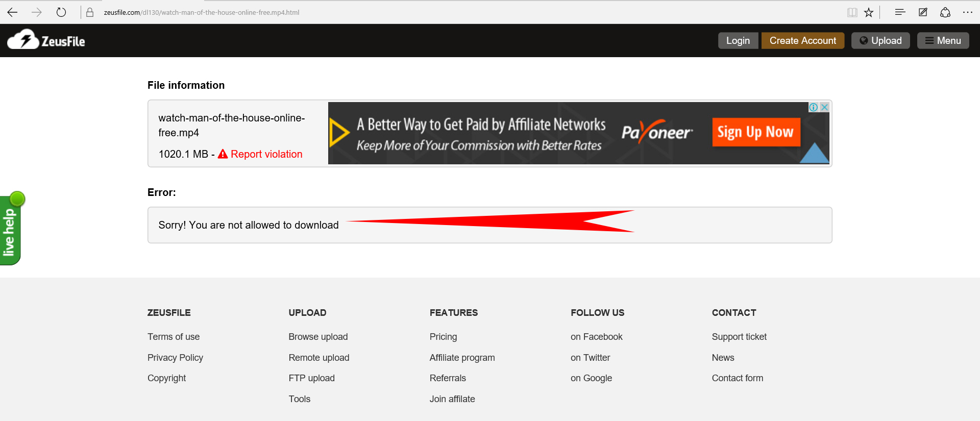Close the Payoneer ad with X icon
980x421 pixels.
click(x=824, y=107)
